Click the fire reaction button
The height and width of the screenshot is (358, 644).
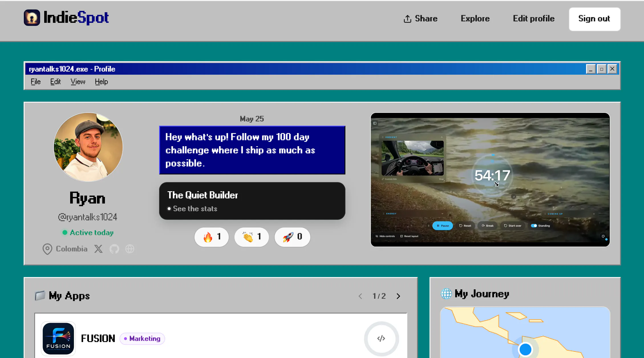[x=212, y=237]
